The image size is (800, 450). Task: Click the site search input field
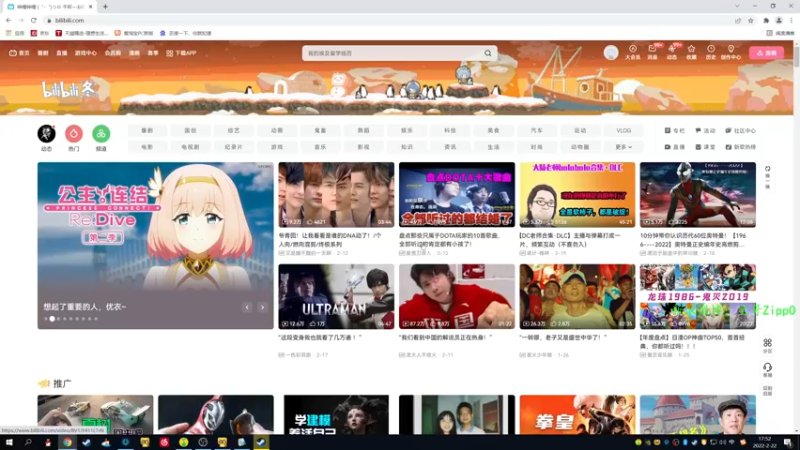pos(393,53)
